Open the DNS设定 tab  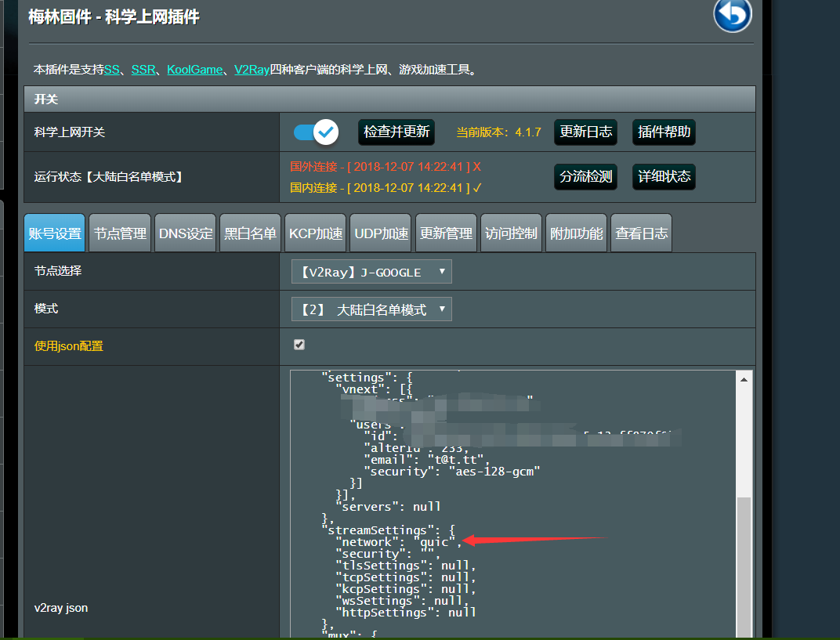coord(186,233)
